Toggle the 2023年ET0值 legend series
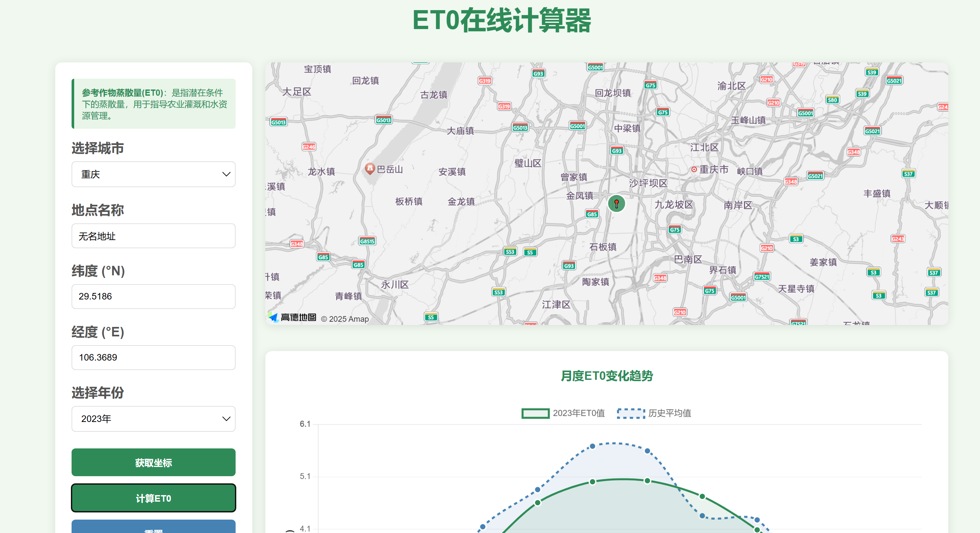 [x=563, y=413]
